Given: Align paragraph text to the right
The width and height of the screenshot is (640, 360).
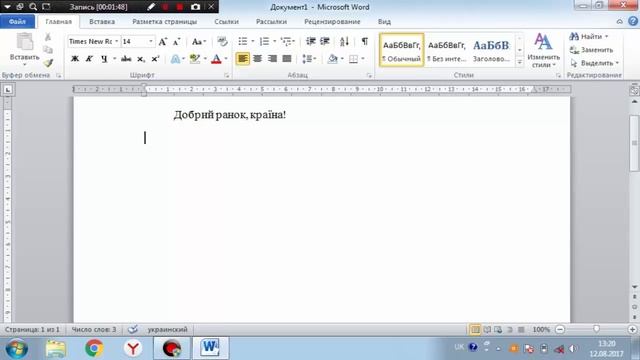Looking at the screenshot, I should click(x=272, y=59).
